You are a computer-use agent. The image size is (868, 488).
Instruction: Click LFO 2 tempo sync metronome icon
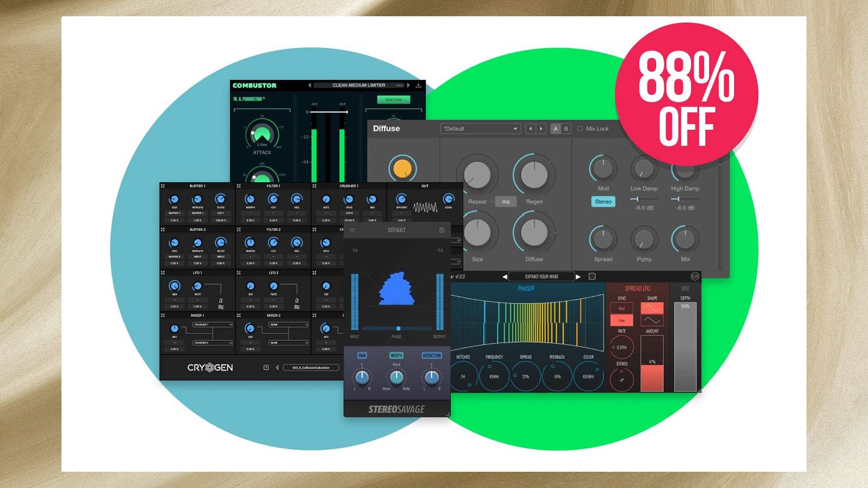tap(297, 300)
